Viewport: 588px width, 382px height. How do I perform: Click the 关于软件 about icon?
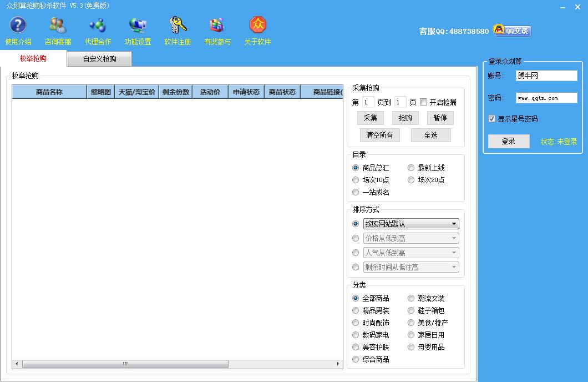click(x=257, y=26)
